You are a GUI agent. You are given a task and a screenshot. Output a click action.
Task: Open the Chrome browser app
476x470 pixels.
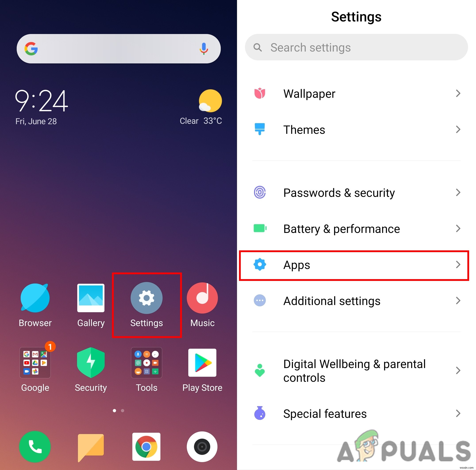coord(146,447)
